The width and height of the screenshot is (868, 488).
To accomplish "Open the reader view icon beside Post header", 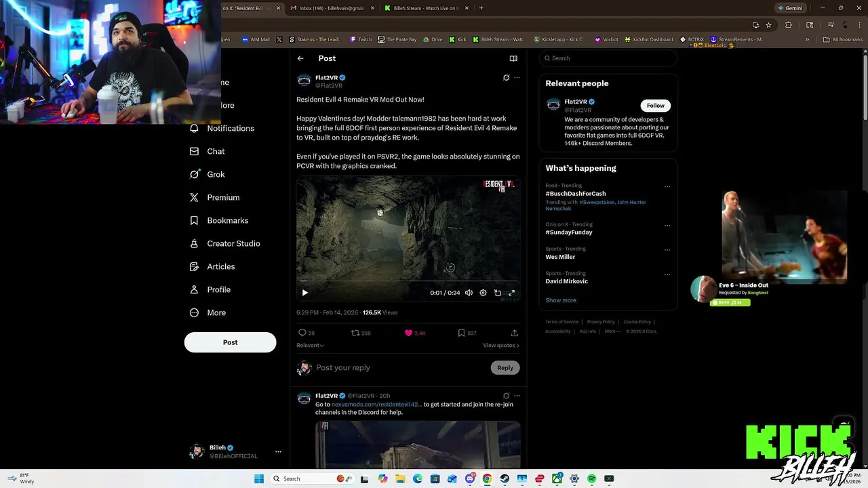I will (x=513, y=58).
